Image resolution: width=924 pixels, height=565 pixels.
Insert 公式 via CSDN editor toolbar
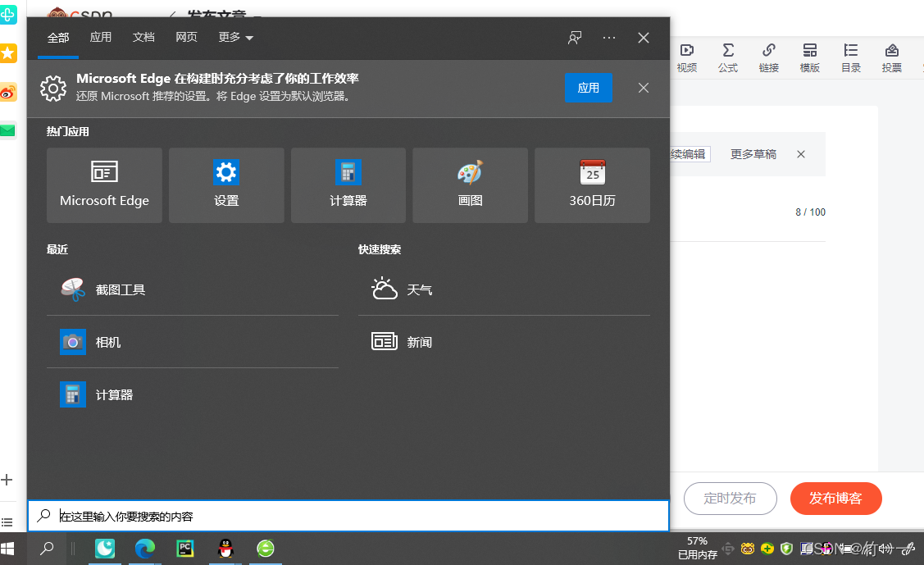point(728,57)
